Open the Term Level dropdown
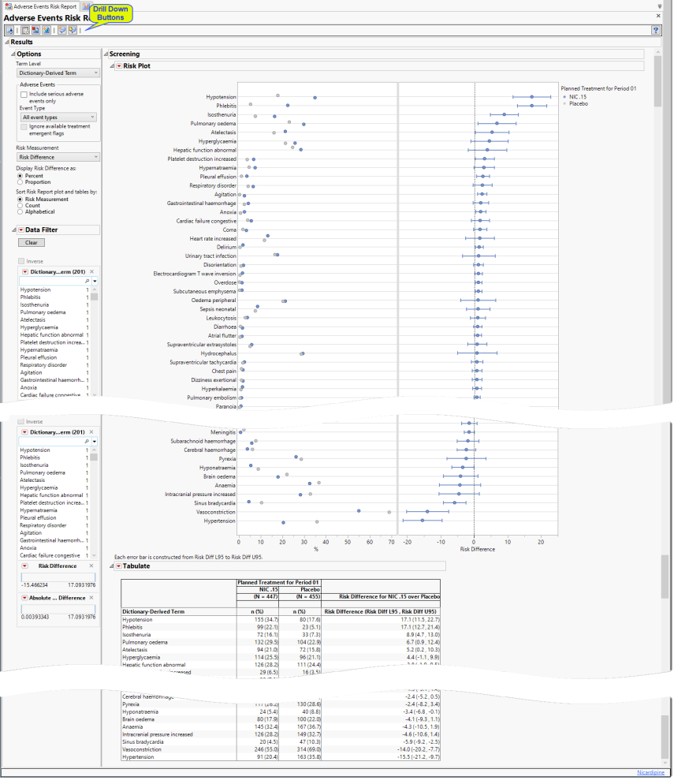Screen dimensions: 674x784 coord(58,73)
